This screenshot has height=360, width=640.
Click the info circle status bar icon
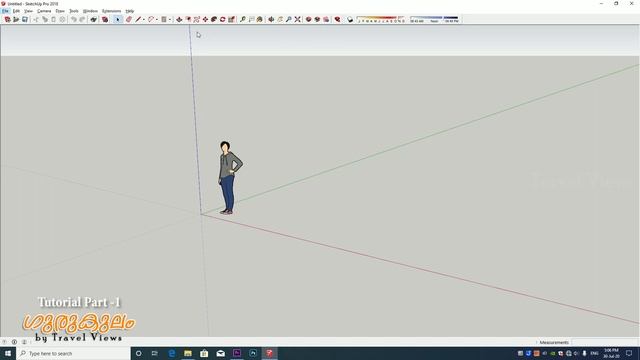tap(14, 342)
